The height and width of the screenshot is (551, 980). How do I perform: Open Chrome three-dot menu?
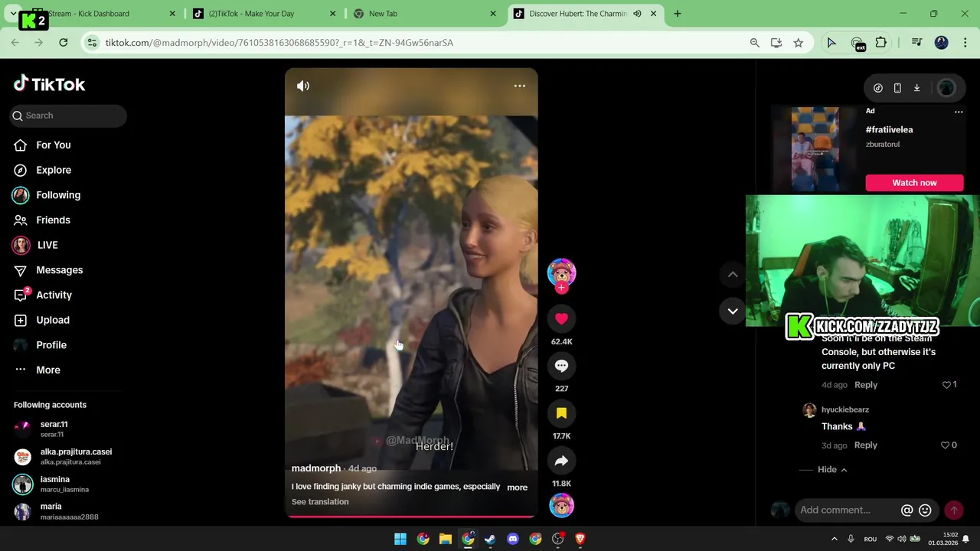click(x=965, y=43)
